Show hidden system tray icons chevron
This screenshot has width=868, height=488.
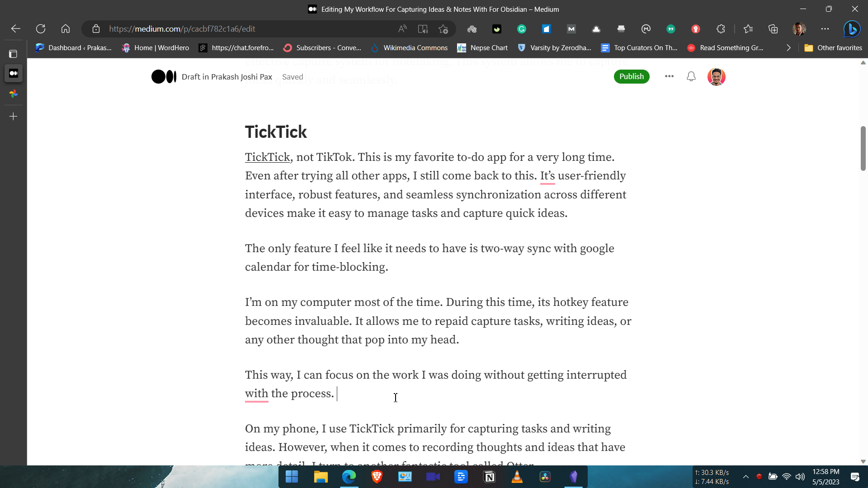(x=746, y=477)
